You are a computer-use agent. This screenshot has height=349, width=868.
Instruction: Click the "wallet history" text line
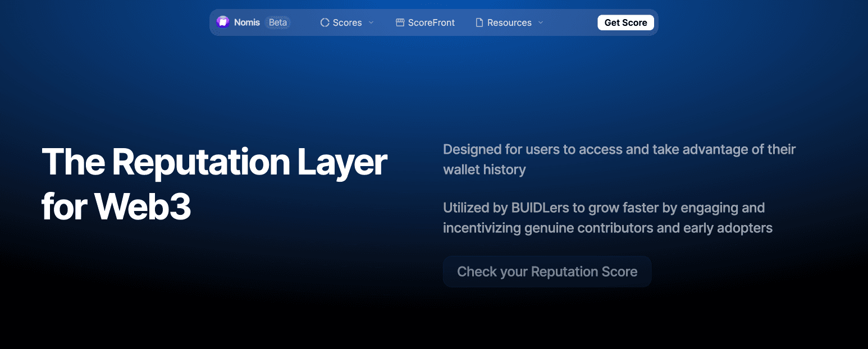(484, 169)
